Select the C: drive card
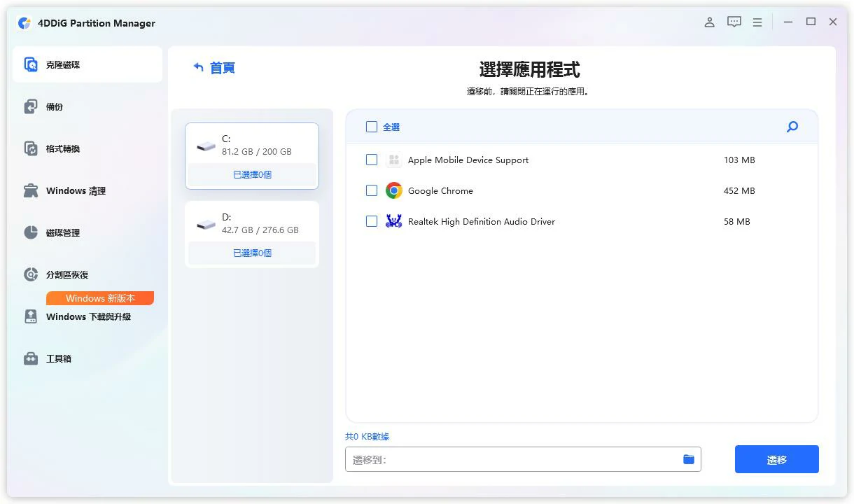 (x=252, y=156)
